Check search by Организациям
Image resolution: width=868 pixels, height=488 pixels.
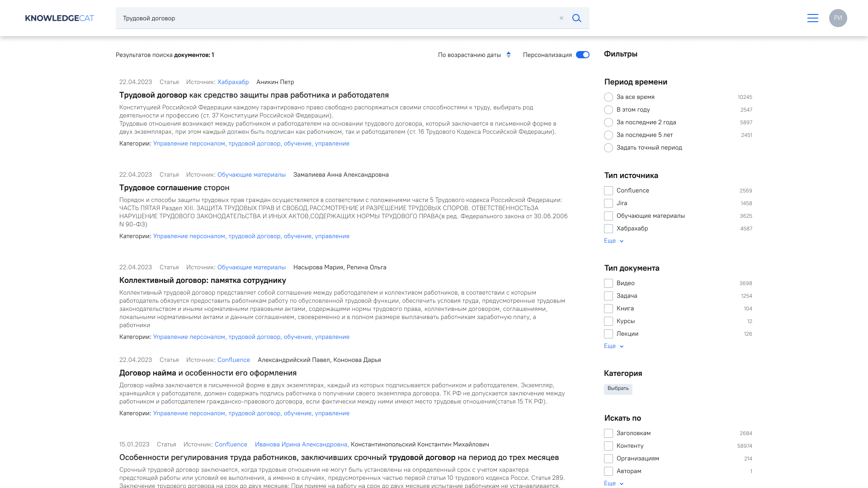609,459
